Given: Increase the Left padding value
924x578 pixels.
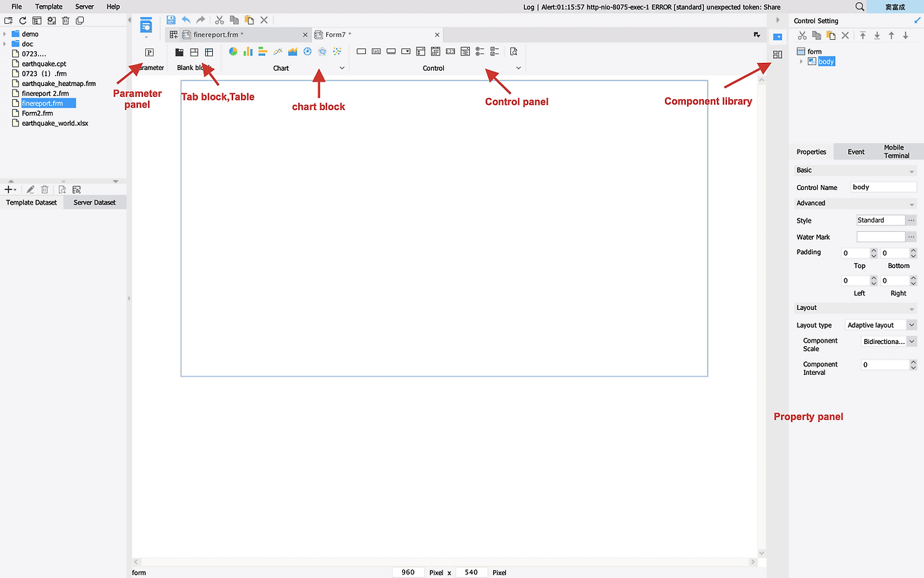Looking at the screenshot, I should pos(873,278).
